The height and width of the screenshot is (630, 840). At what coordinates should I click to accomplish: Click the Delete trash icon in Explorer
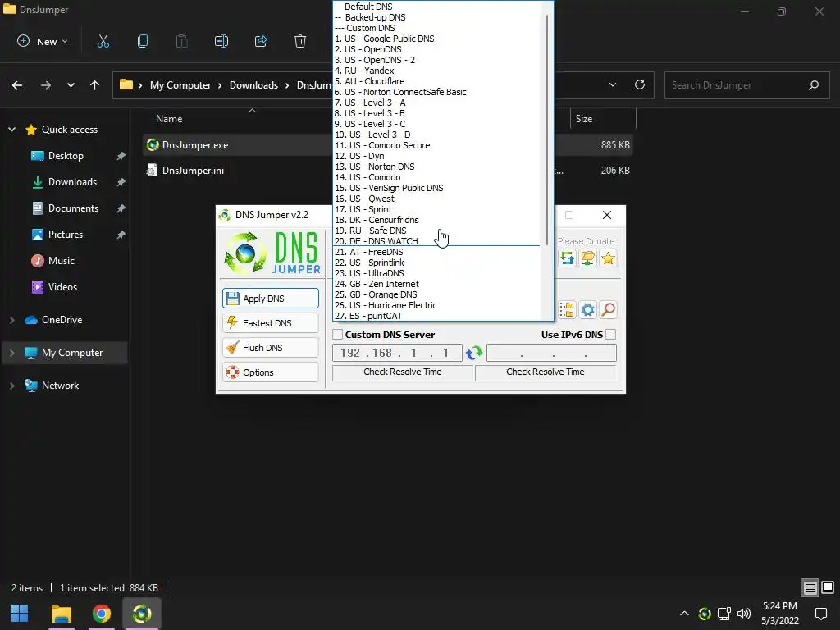tap(300, 41)
